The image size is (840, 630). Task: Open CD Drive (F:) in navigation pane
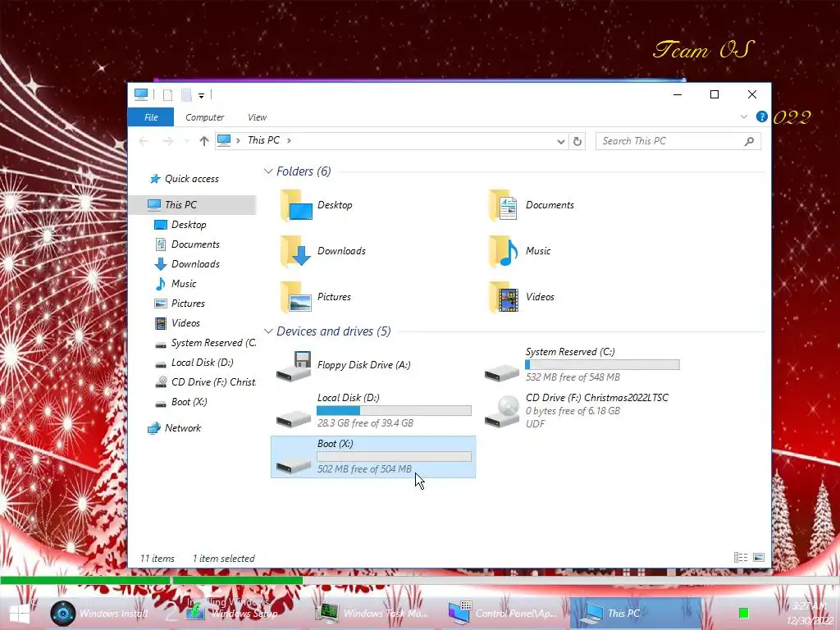(x=206, y=382)
